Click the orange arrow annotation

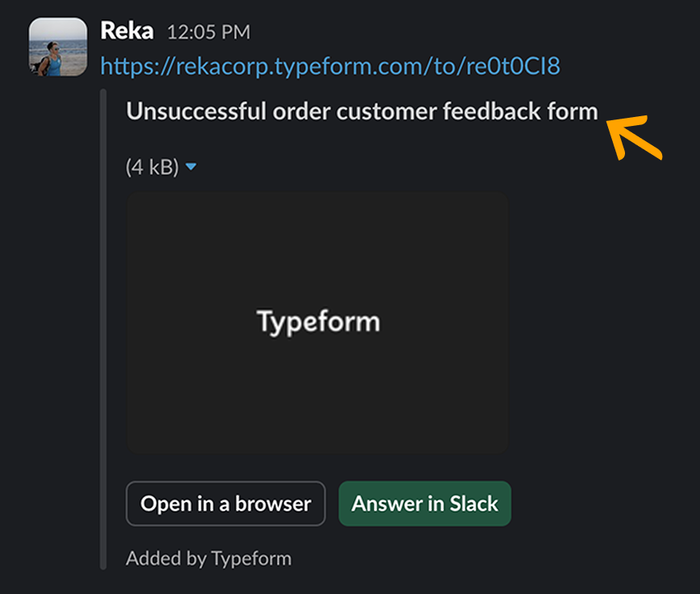point(634,139)
